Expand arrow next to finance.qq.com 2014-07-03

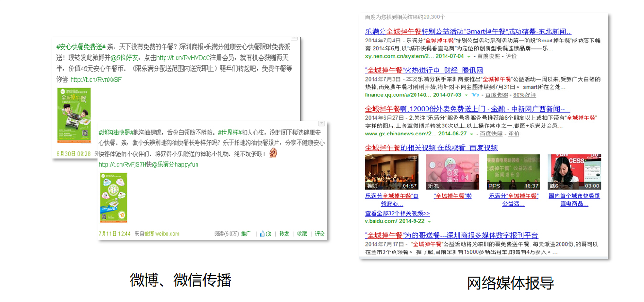pos(467,95)
